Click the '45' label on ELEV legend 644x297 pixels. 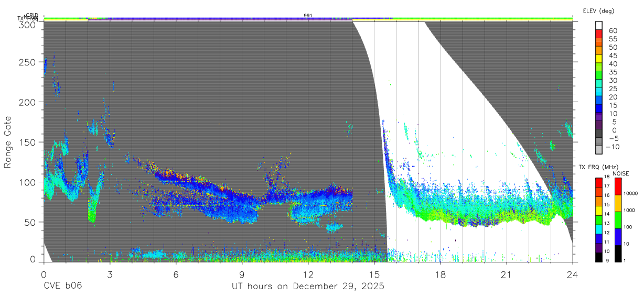pyautogui.click(x=613, y=55)
